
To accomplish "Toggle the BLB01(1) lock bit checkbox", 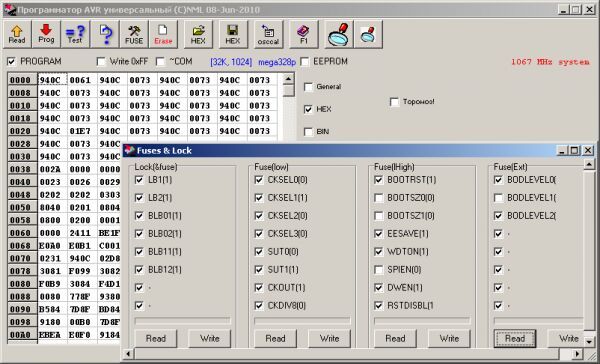I will pos(139,215).
